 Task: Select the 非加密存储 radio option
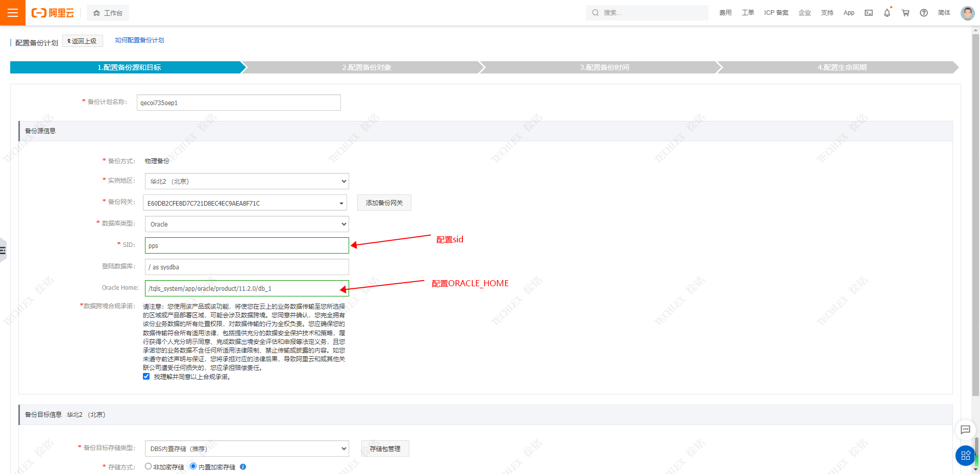click(x=148, y=466)
